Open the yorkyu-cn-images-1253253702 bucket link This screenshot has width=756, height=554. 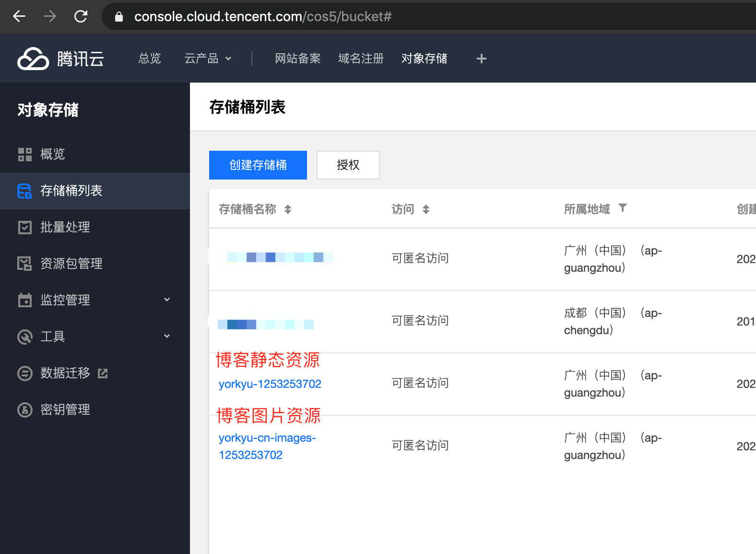(x=267, y=446)
